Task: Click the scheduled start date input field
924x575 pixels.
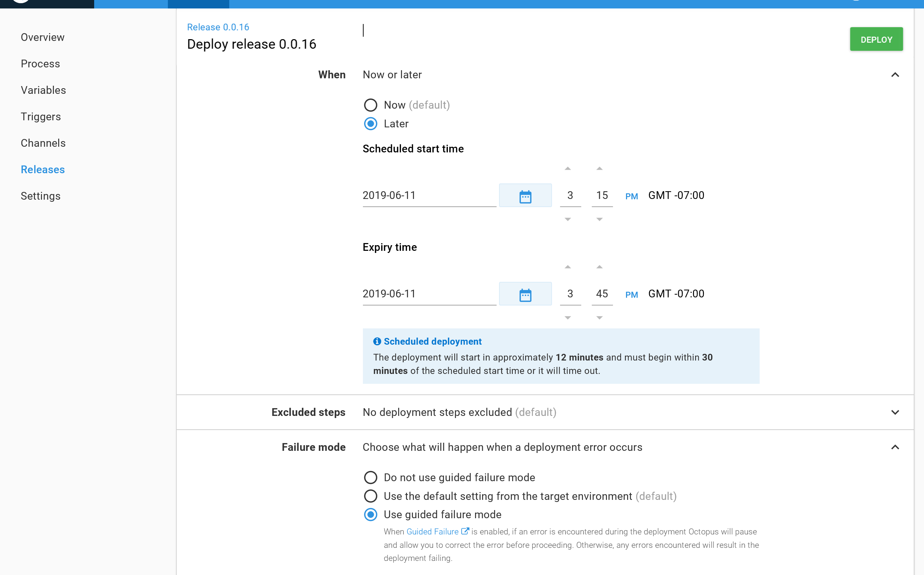Action: click(429, 195)
